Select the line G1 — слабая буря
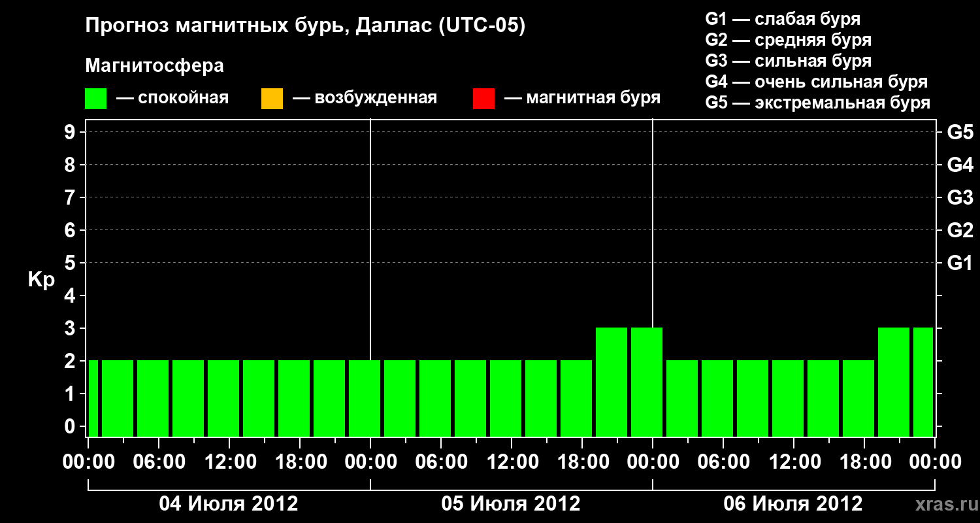This screenshot has width=980, height=523. pos(783,18)
